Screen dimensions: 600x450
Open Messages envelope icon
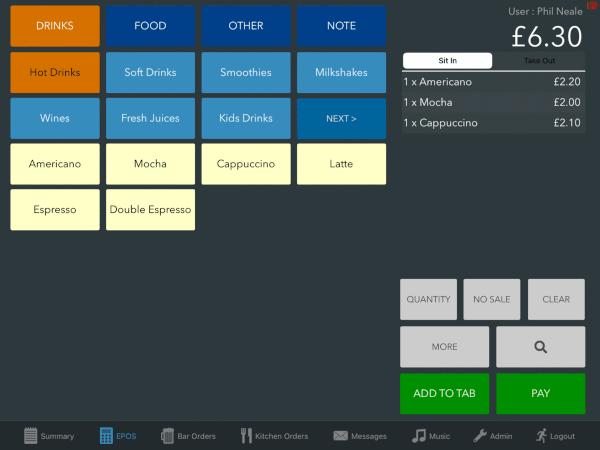tap(340, 436)
